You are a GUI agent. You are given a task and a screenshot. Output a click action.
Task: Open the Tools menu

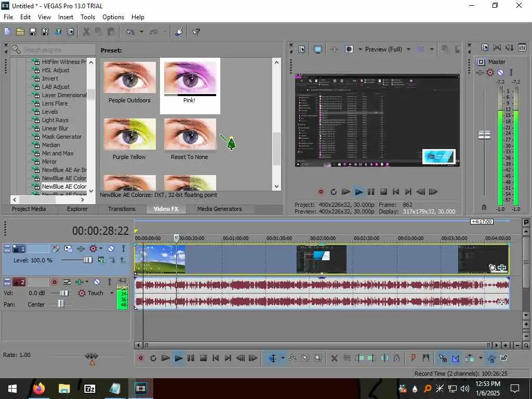(87, 17)
